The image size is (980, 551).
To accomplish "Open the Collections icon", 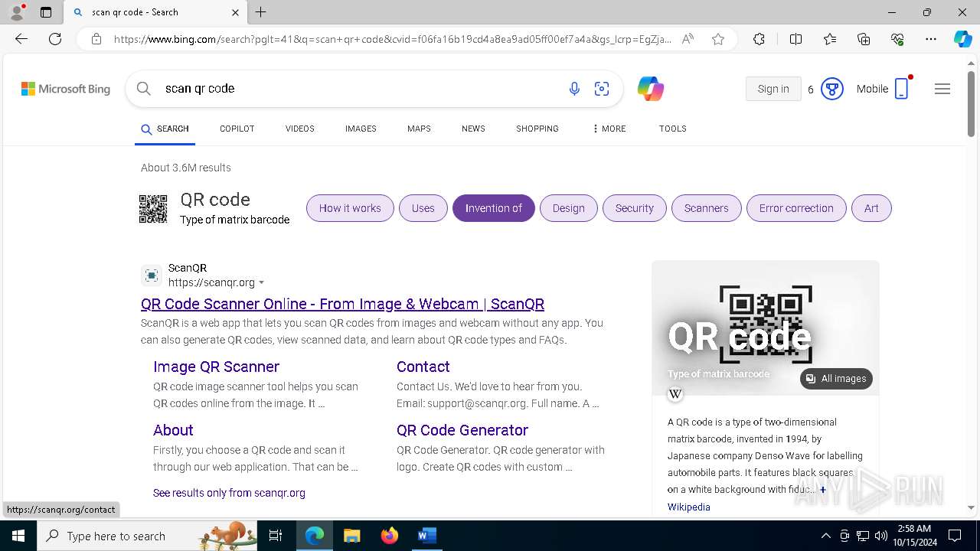I will (x=864, y=39).
